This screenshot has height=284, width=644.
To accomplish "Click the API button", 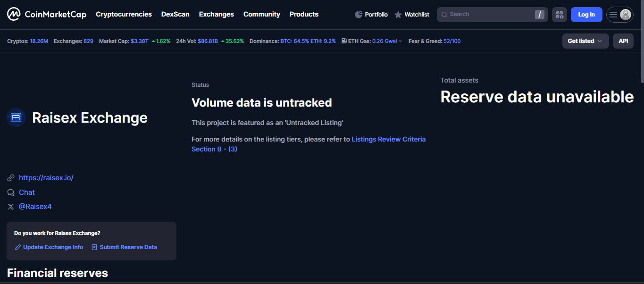I will coord(623,41).
